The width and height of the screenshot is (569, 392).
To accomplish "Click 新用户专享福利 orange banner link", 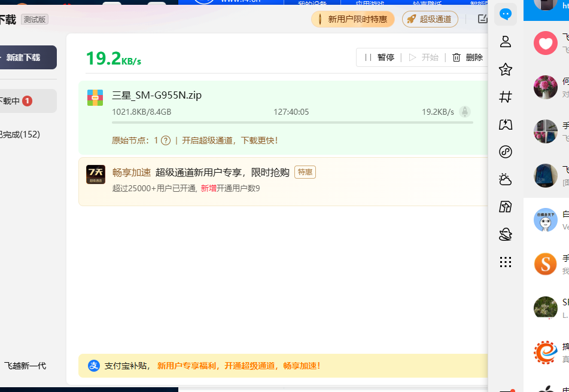I will tap(239, 366).
